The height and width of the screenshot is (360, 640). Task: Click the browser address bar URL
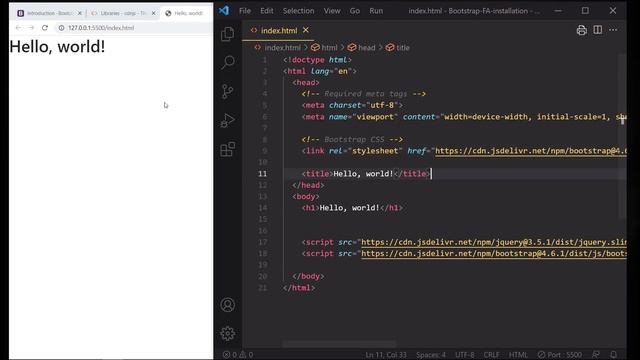[101, 28]
